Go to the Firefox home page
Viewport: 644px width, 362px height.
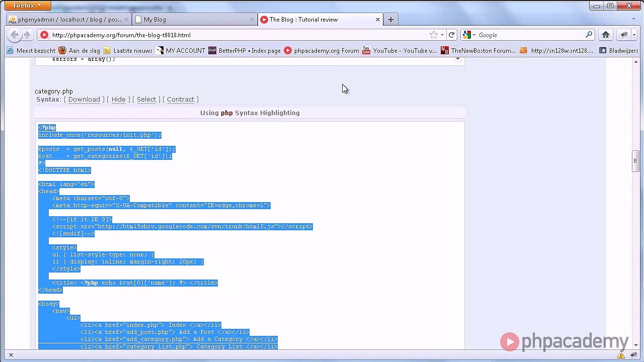coord(606,35)
